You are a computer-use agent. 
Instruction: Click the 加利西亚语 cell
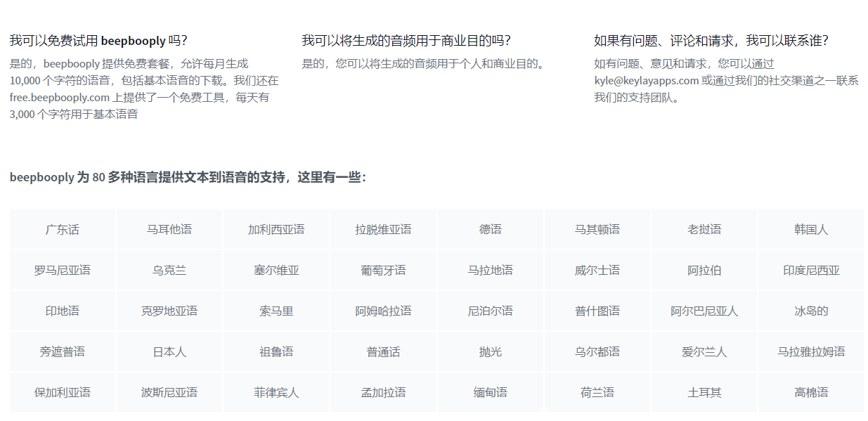(x=276, y=229)
